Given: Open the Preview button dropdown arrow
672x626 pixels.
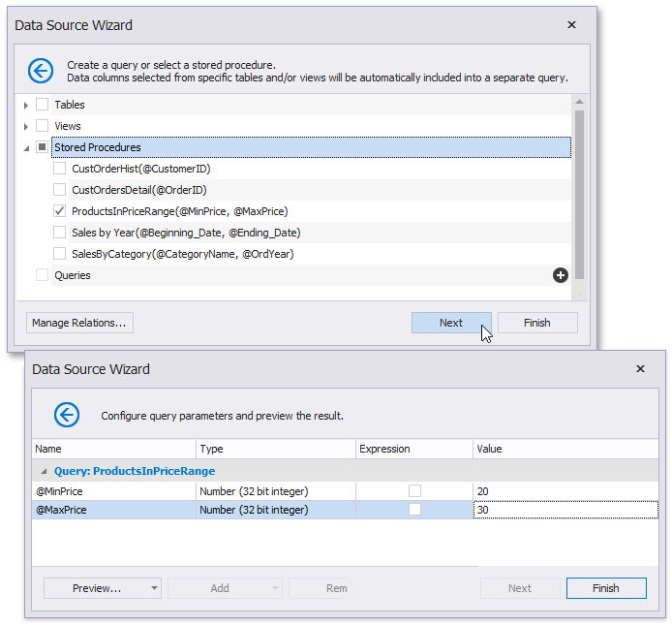Looking at the screenshot, I should tap(154, 588).
